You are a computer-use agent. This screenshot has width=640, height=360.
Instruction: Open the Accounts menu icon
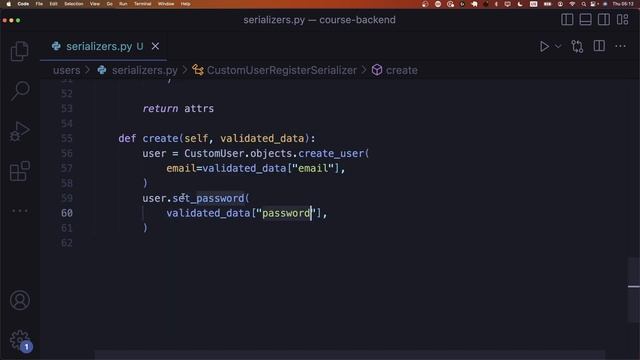pyautogui.click(x=20, y=300)
